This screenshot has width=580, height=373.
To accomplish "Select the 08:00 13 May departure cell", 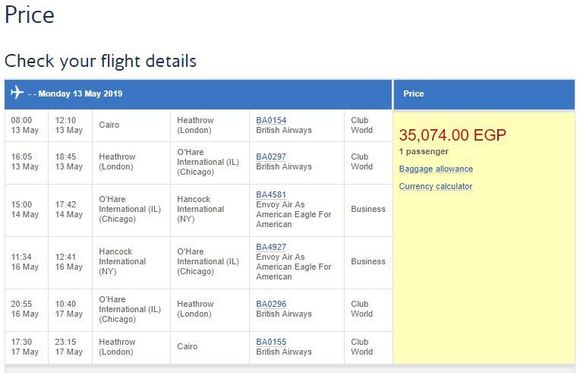I will (x=27, y=125).
